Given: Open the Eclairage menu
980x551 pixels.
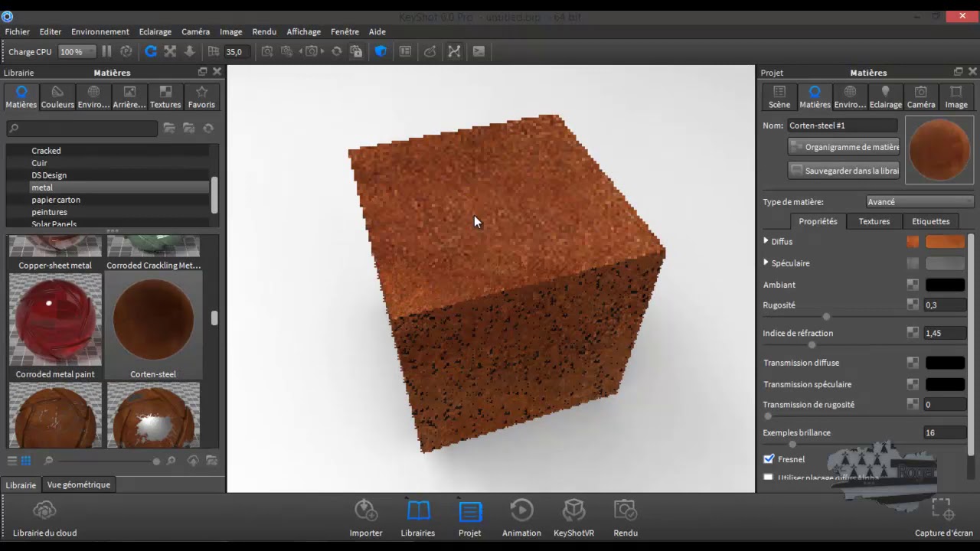Looking at the screenshot, I should click(155, 31).
